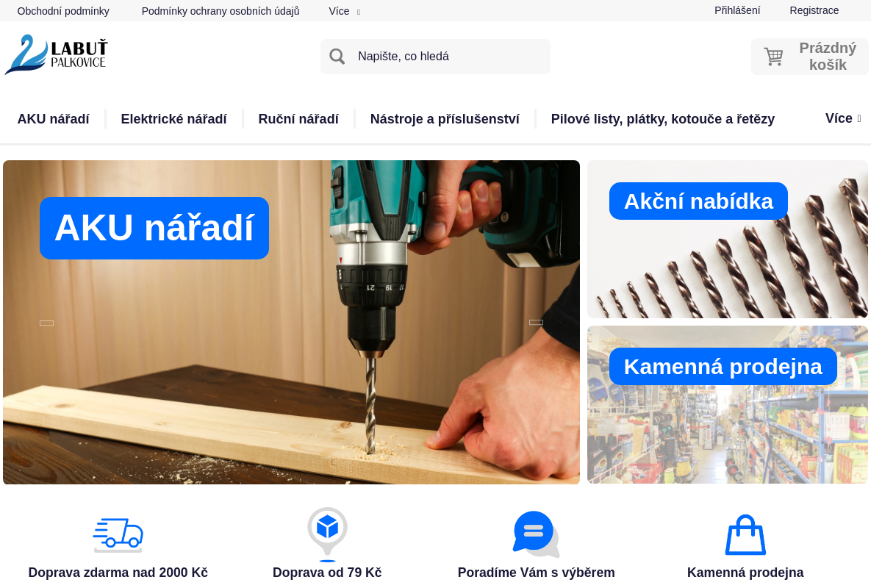This screenshot has height=588, width=882.
Task: Go to previous carousel slide
Action: [x=46, y=323]
